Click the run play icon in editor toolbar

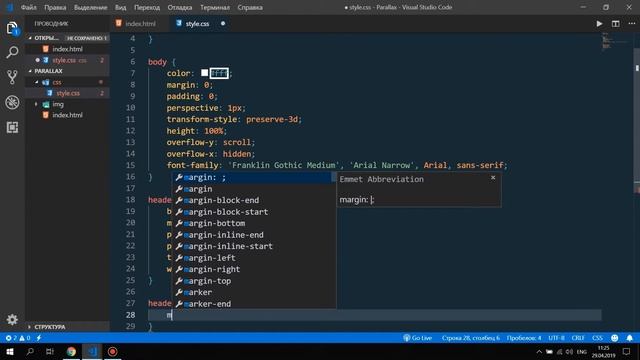[x=599, y=24]
